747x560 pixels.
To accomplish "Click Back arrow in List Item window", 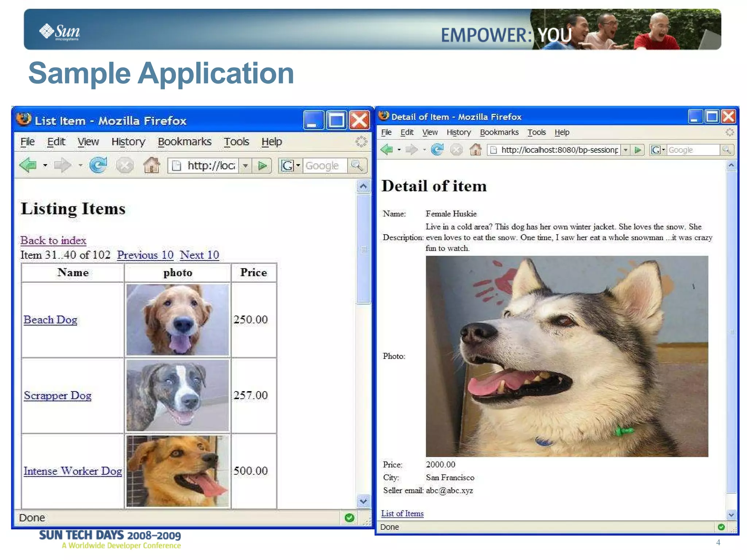I will tap(28, 165).
